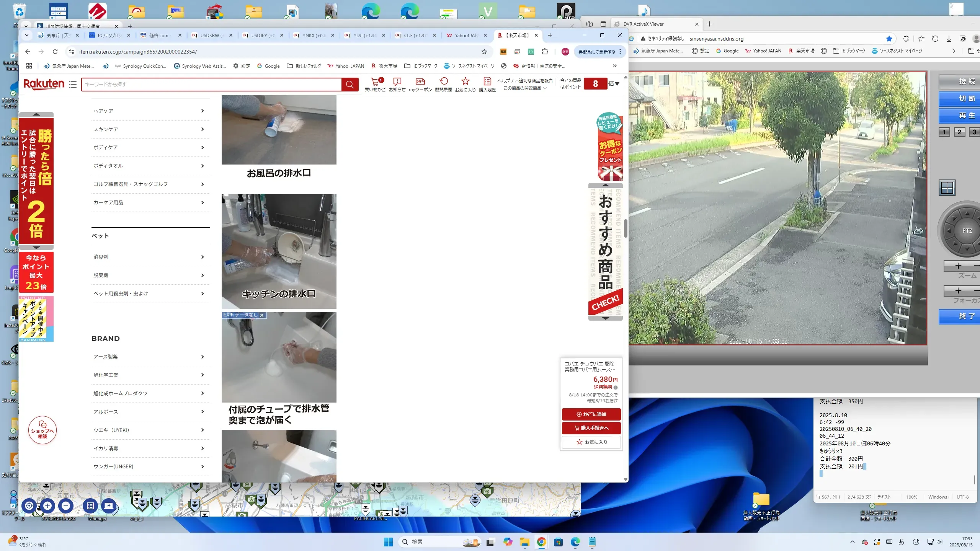The width and height of the screenshot is (980, 551).
Task: Focus the Rakuten keyword search field
Action: [x=211, y=84]
